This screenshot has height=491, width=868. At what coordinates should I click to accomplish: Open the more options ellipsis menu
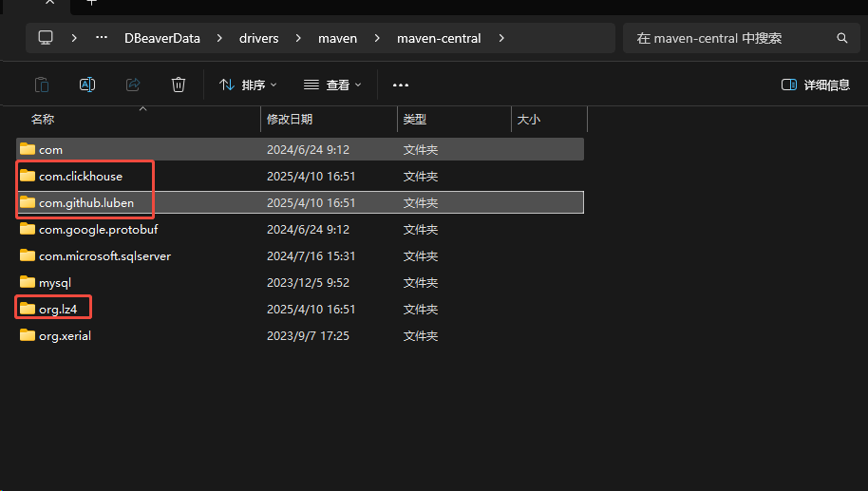click(x=401, y=85)
